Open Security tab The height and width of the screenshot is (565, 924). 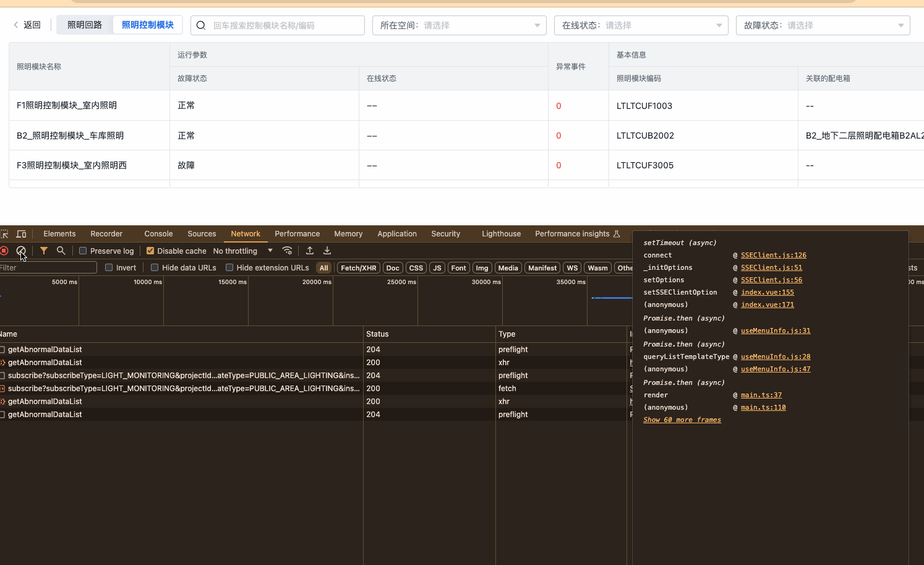click(446, 234)
